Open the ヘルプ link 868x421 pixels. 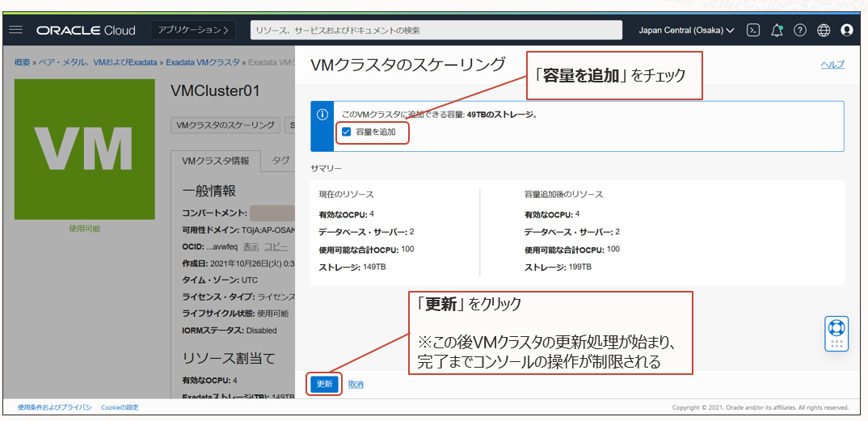tap(832, 65)
